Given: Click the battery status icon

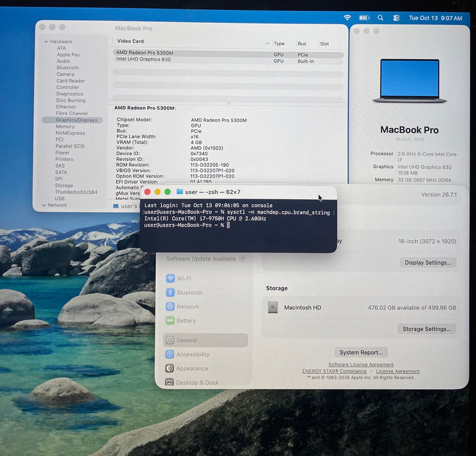Looking at the screenshot, I should click(x=364, y=18).
